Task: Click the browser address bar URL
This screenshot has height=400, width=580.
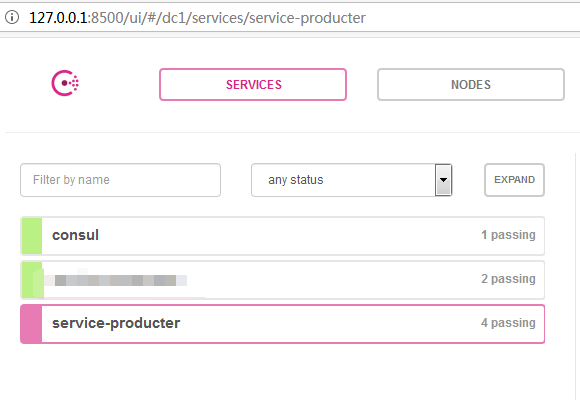Action: click(x=198, y=17)
